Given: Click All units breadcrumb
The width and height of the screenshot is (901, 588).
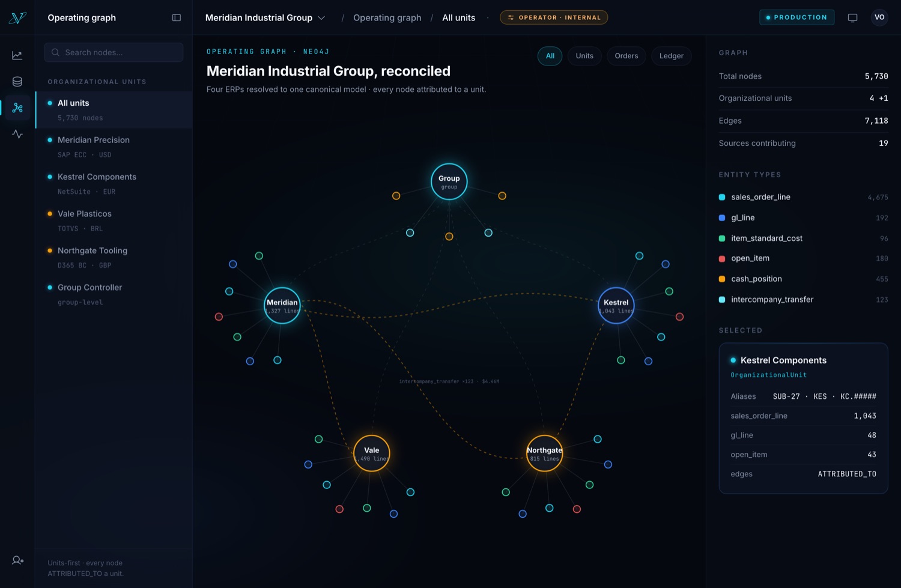Looking at the screenshot, I should [459, 17].
